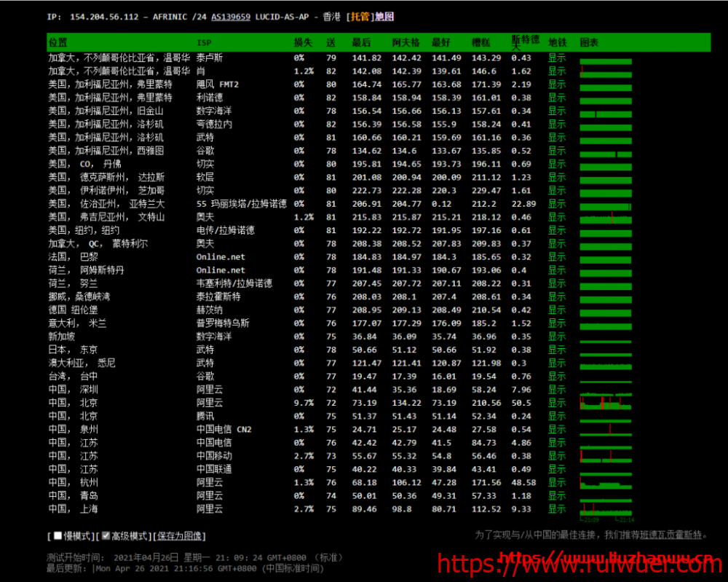
Task: Click 显示 for 日本, 东京 row
Action: pyautogui.click(x=556, y=350)
